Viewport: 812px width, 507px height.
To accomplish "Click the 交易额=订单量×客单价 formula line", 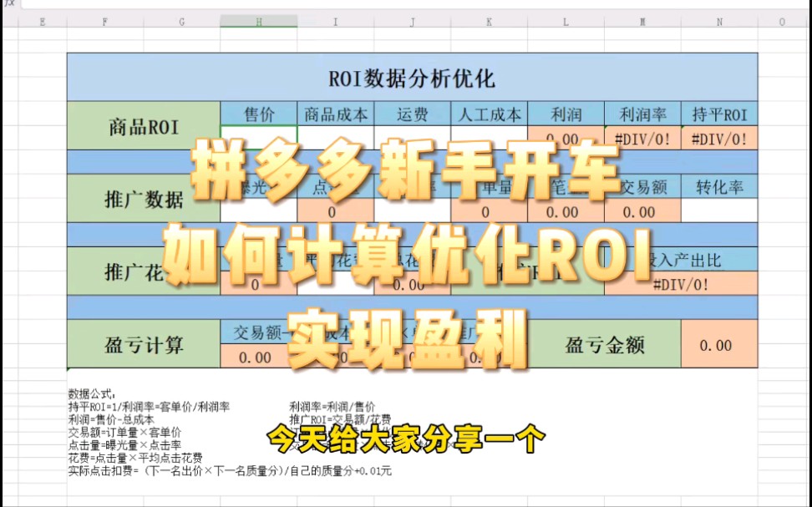I will tap(124, 433).
